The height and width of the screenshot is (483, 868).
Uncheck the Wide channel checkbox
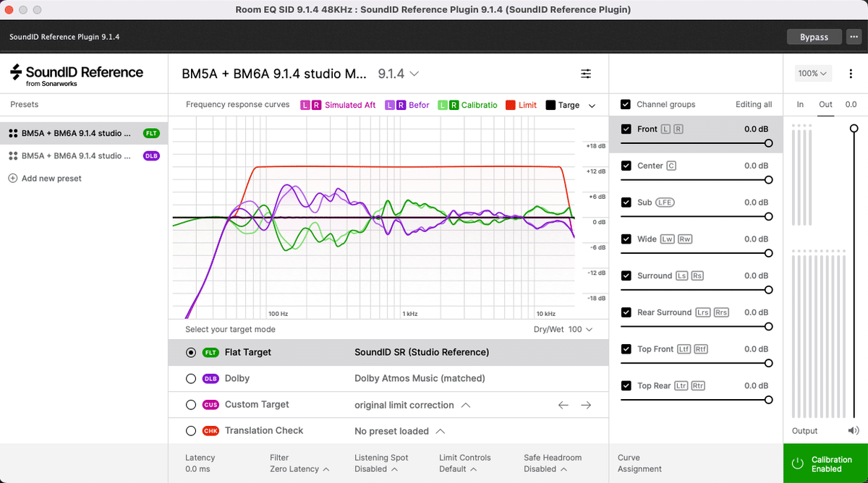[626, 239]
